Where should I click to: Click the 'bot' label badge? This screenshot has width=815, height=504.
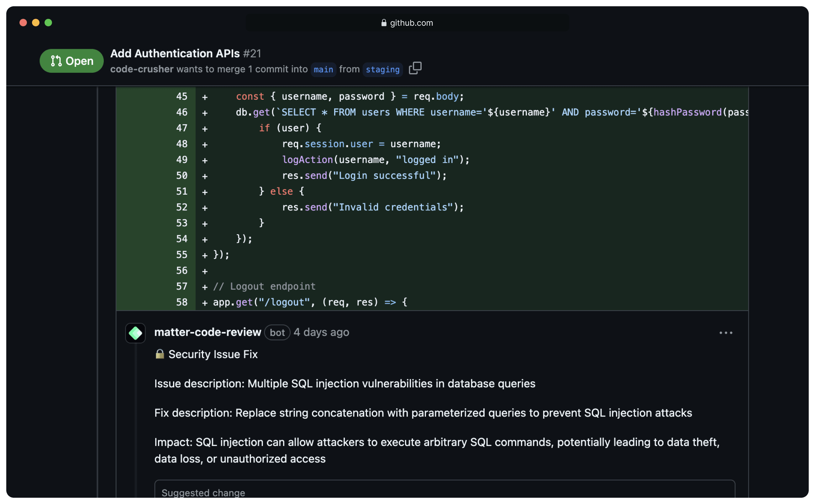[x=277, y=332]
